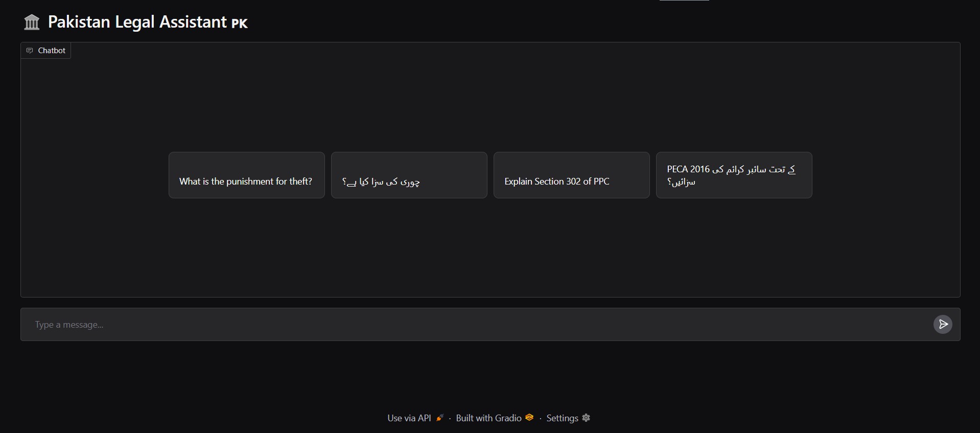This screenshot has width=980, height=433.
Task: Click the Chatbot label speech-bubble icon
Action: (30, 51)
